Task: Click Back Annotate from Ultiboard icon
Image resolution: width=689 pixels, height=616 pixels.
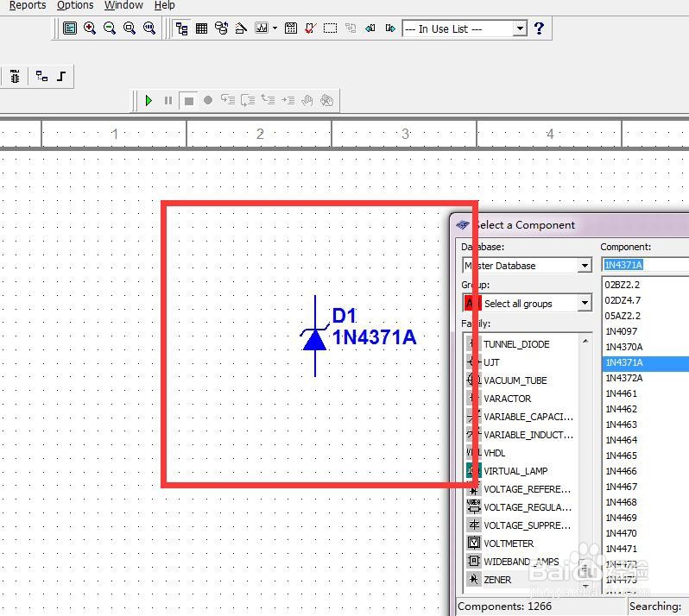Action: (370, 28)
